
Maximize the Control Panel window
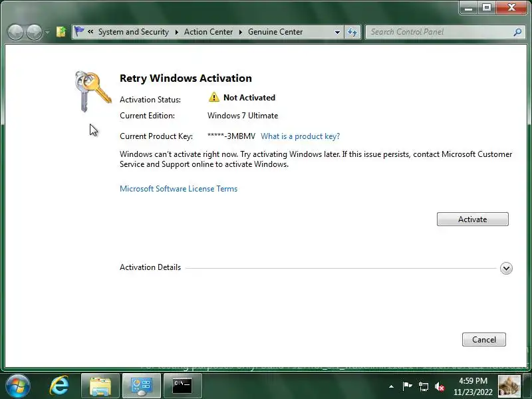(487, 7)
